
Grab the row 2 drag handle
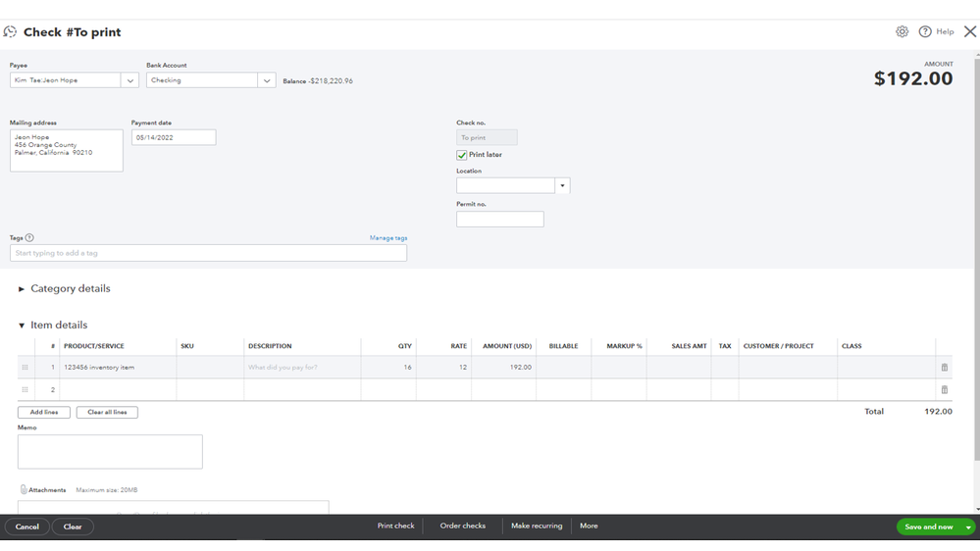click(x=25, y=390)
